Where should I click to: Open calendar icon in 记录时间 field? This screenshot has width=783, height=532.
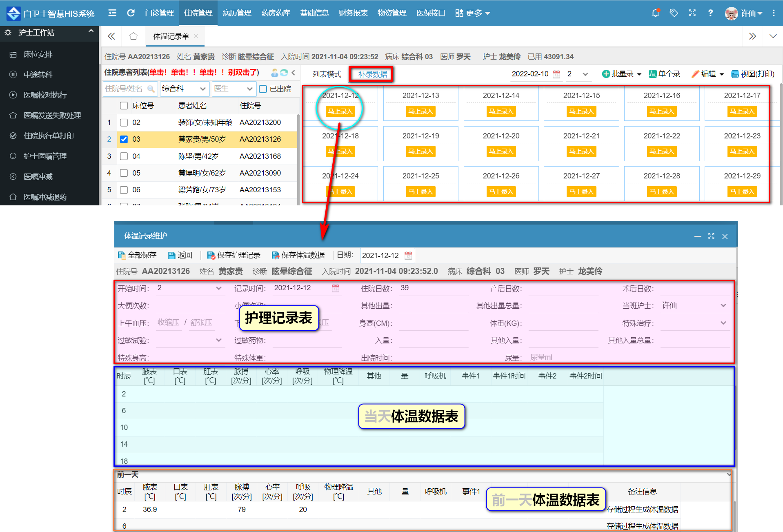[336, 288]
